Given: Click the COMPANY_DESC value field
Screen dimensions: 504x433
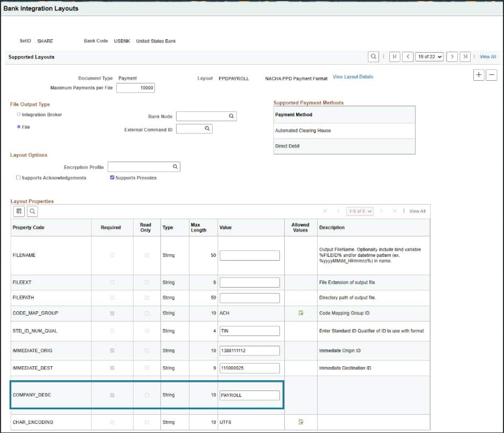Looking at the screenshot, I should (250, 395).
